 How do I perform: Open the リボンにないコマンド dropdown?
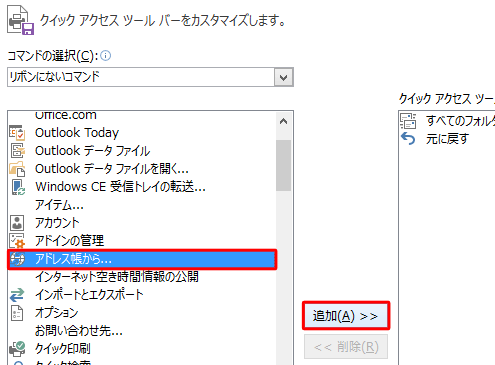click(x=150, y=77)
